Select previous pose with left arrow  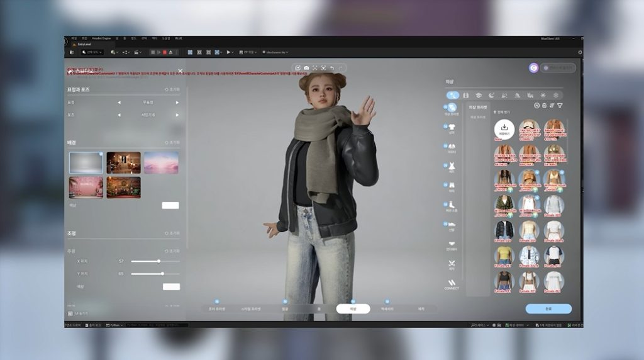pyautogui.click(x=119, y=115)
